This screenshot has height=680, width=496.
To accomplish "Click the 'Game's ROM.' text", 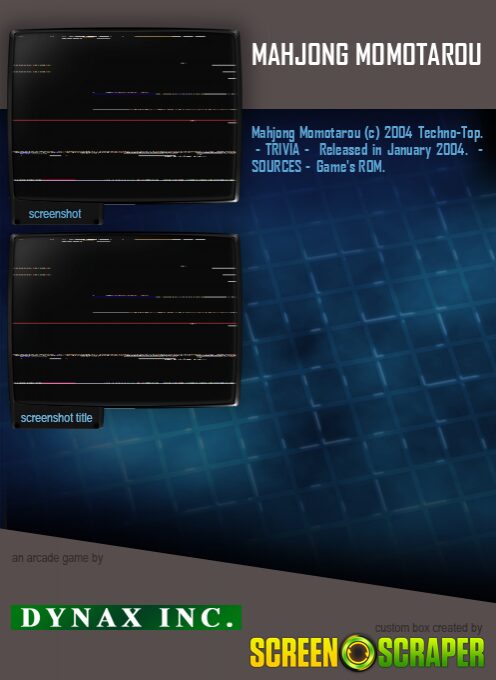I will tap(350, 166).
